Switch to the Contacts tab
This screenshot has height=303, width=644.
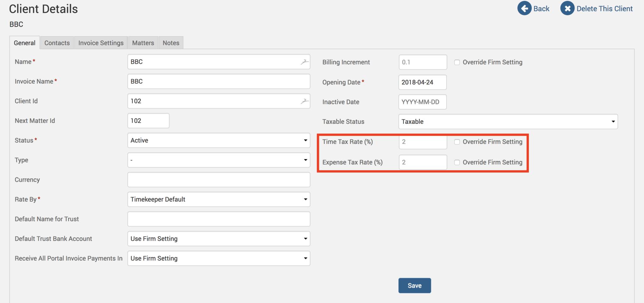tap(57, 43)
